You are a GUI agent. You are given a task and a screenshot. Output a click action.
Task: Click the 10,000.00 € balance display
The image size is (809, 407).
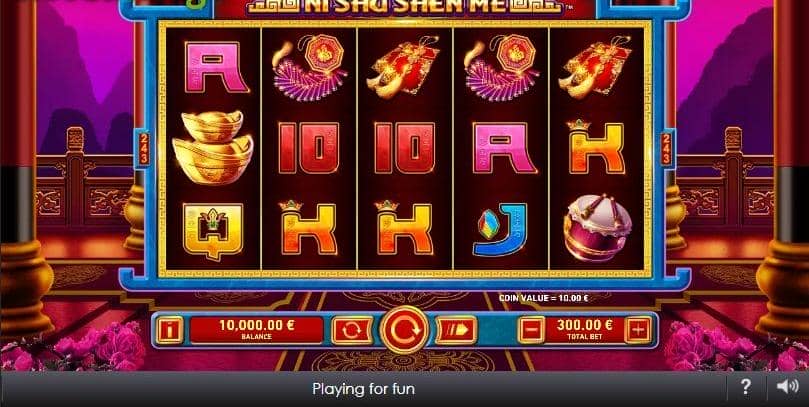pos(256,330)
